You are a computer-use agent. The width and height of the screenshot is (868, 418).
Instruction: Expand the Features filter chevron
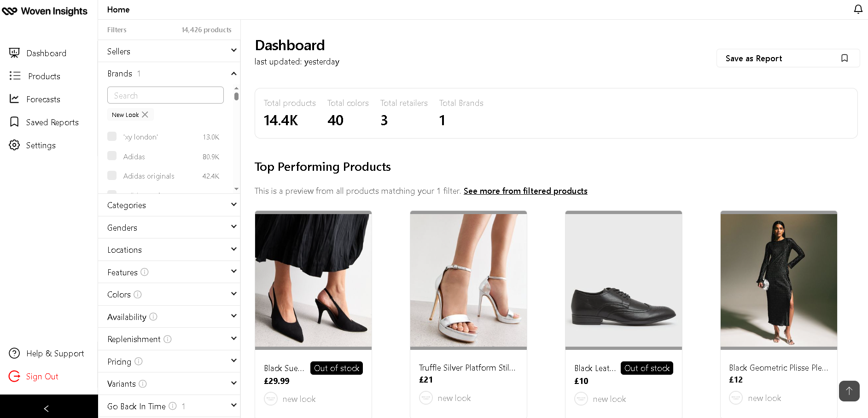234,272
